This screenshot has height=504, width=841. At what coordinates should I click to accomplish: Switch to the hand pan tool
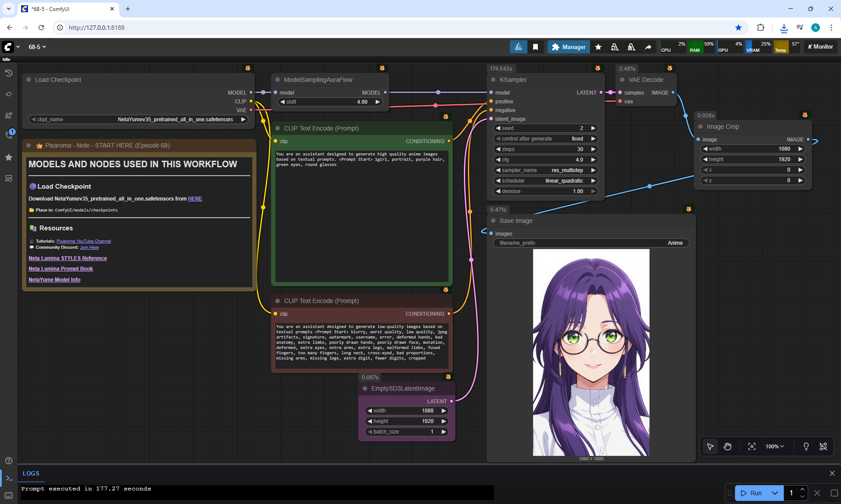pyautogui.click(x=728, y=446)
